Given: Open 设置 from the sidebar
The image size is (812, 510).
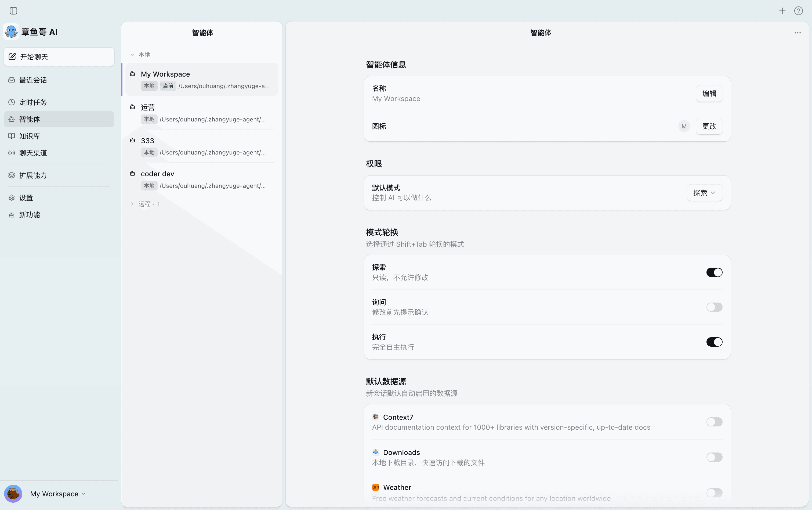Looking at the screenshot, I should click(26, 198).
